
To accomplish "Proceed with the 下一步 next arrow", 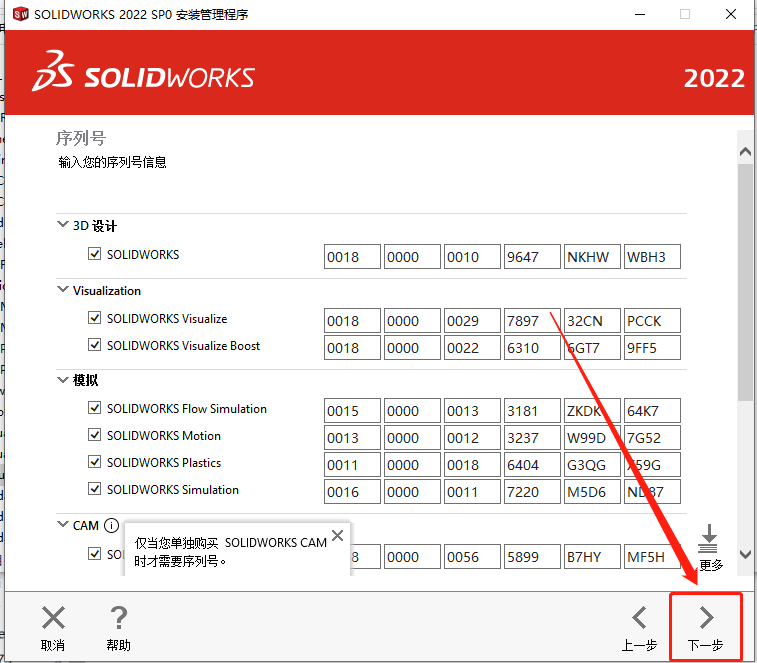I will (706, 618).
